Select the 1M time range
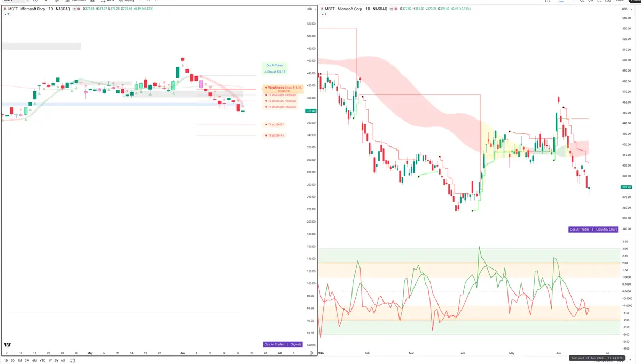The width and height of the screenshot is (641, 364). (20, 360)
